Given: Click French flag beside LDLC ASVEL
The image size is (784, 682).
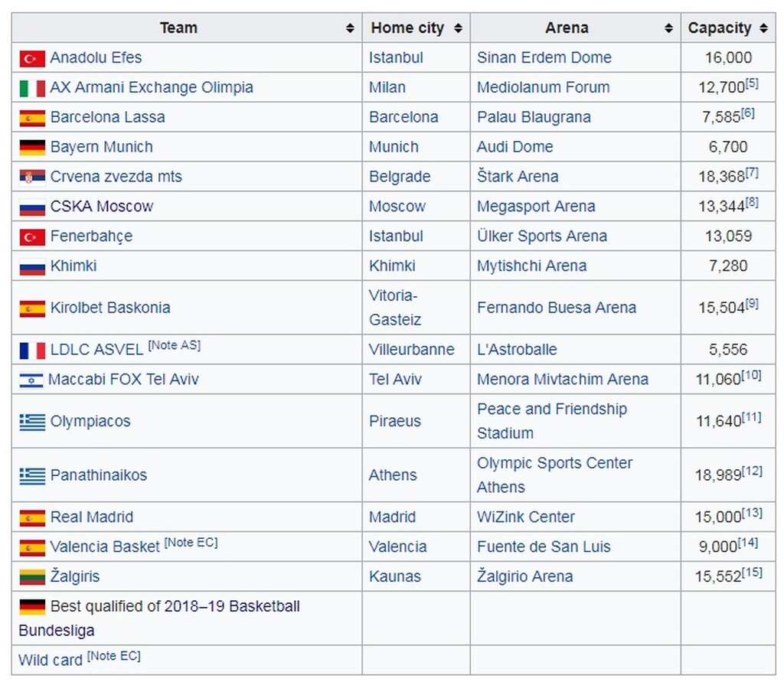Looking at the screenshot, I should coord(32,350).
